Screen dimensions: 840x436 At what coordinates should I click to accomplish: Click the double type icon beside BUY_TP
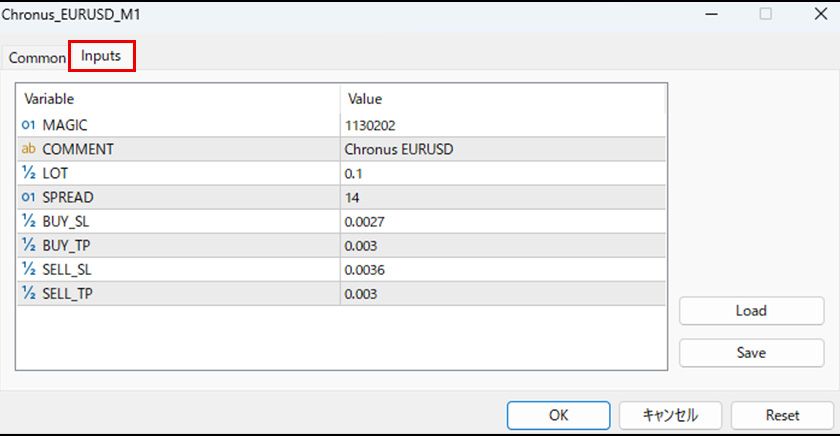[x=28, y=245]
